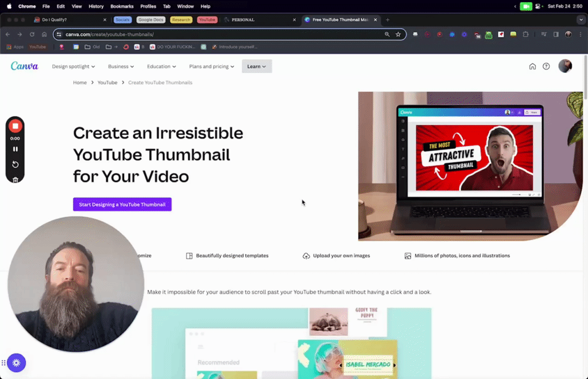
Task: Reload the page
Action: point(32,34)
